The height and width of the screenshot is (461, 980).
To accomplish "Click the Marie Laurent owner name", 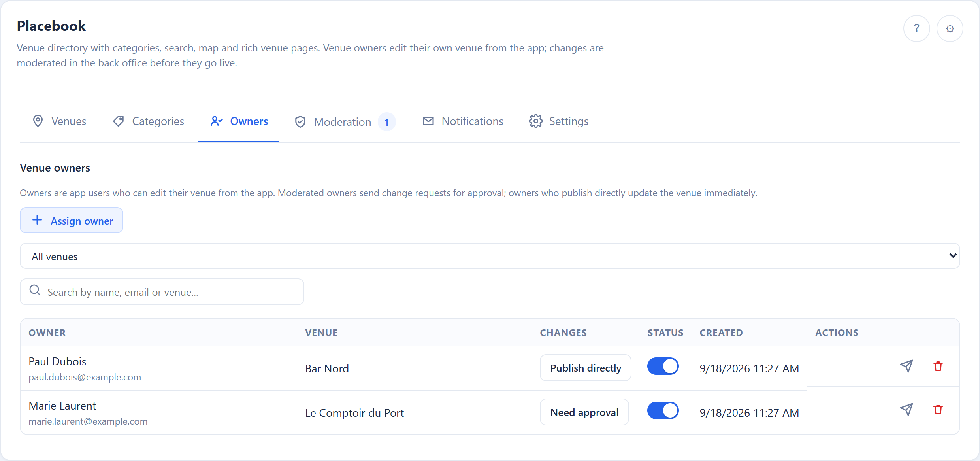I will 62,406.
